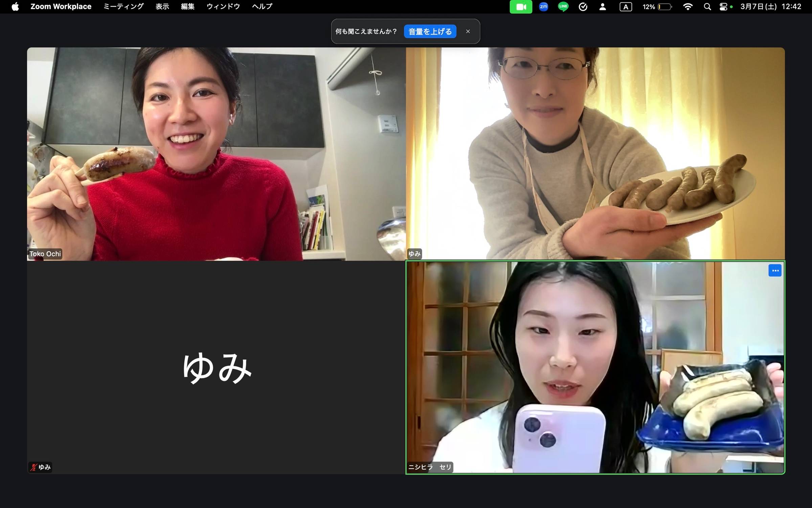Click the Apple logo menu
Viewport: 812px width, 508px height.
(x=15, y=7)
